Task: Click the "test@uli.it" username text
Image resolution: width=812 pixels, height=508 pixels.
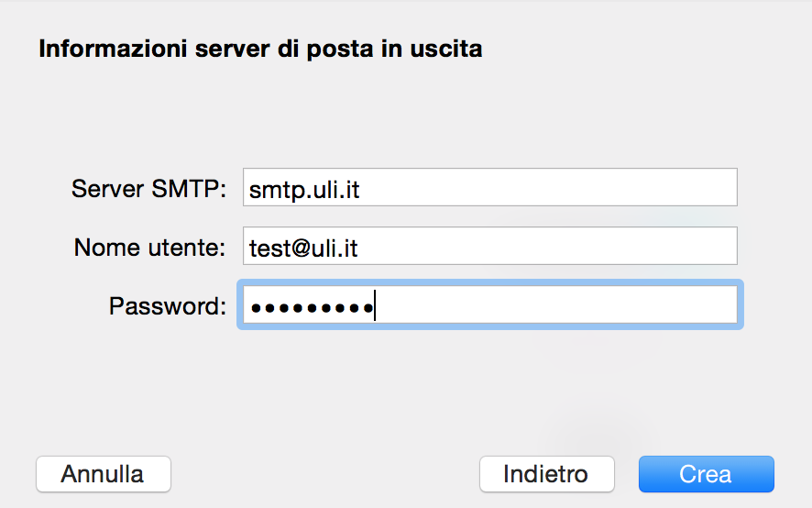Action: click(x=303, y=247)
